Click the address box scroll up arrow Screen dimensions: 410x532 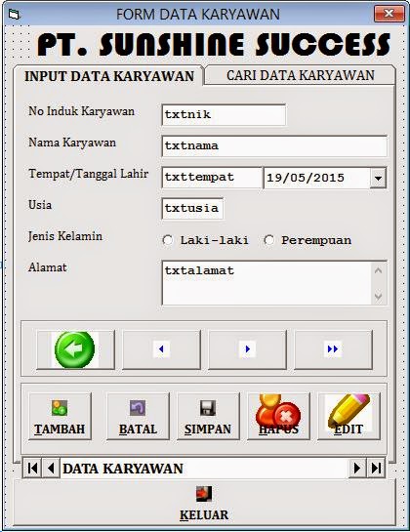click(378, 270)
